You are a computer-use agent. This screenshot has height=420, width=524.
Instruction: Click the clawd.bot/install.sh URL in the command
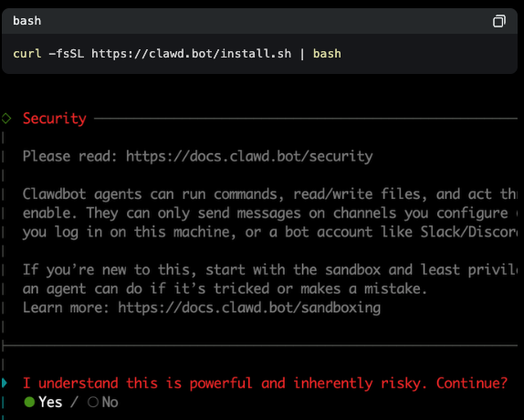pyautogui.click(x=192, y=54)
